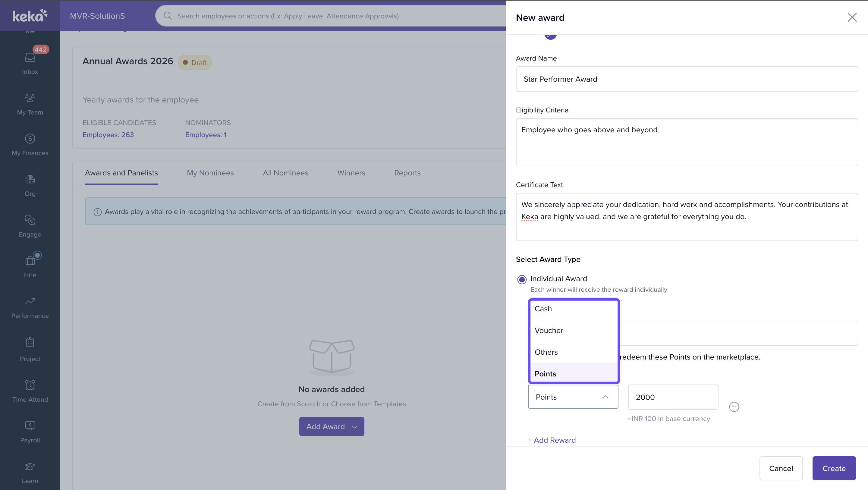This screenshot has width=868, height=490.
Task: Select the Individual Award radio button
Action: [522, 279]
